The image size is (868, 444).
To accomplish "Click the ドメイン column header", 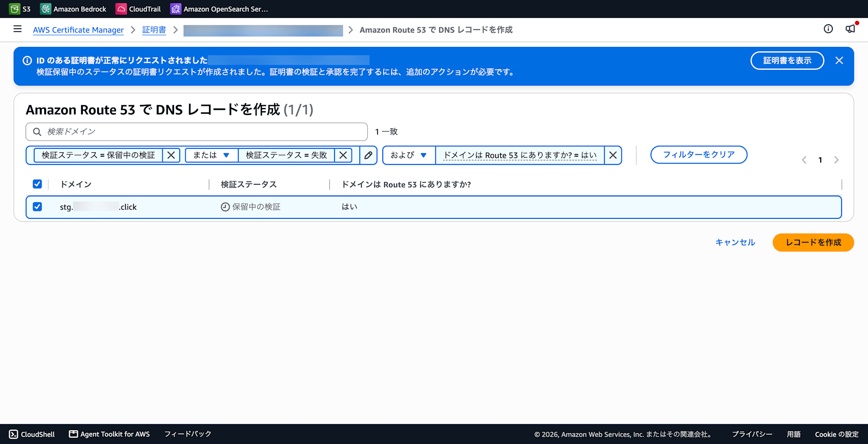I will (x=76, y=184).
